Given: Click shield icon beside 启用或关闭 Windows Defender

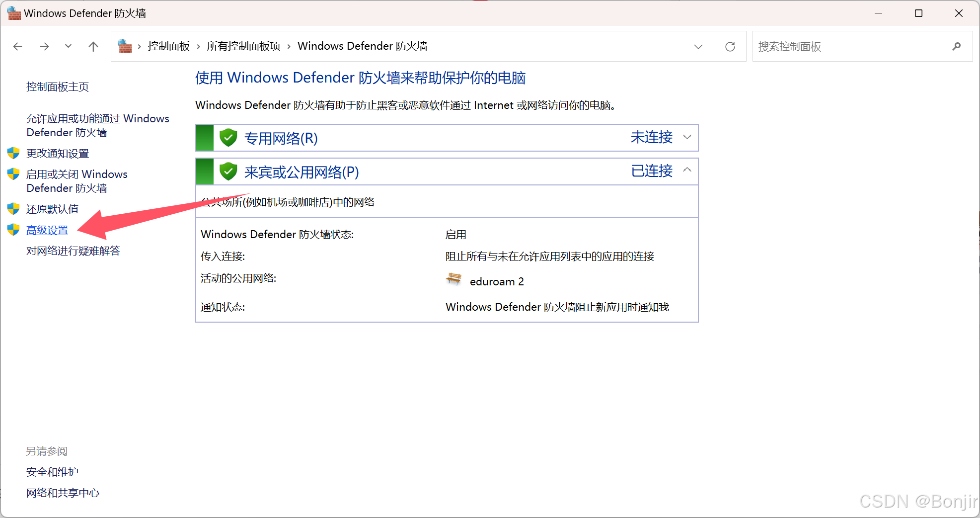Looking at the screenshot, I should point(13,174).
